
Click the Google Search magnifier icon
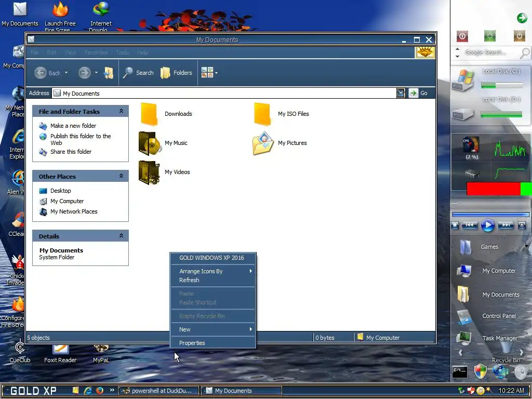tap(525, 53)
